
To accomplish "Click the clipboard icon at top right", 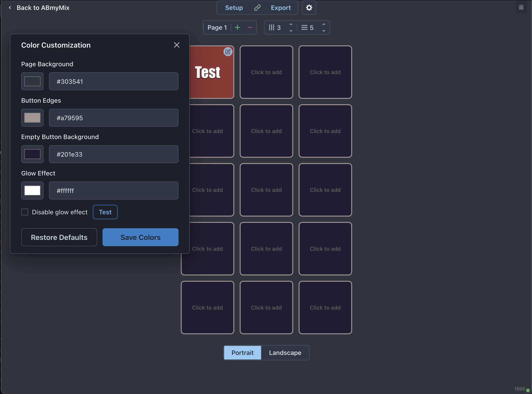I will [521, 7].
